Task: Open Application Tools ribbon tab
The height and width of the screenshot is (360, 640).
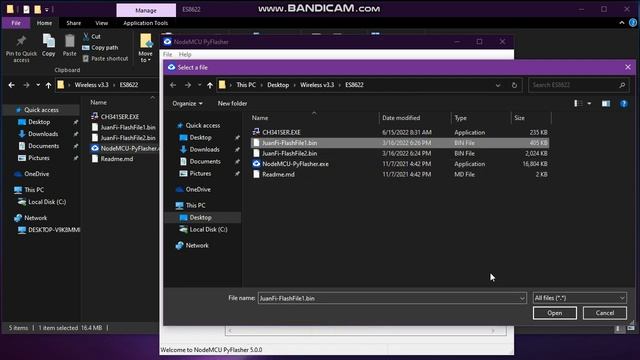Action: pos(145,23)
